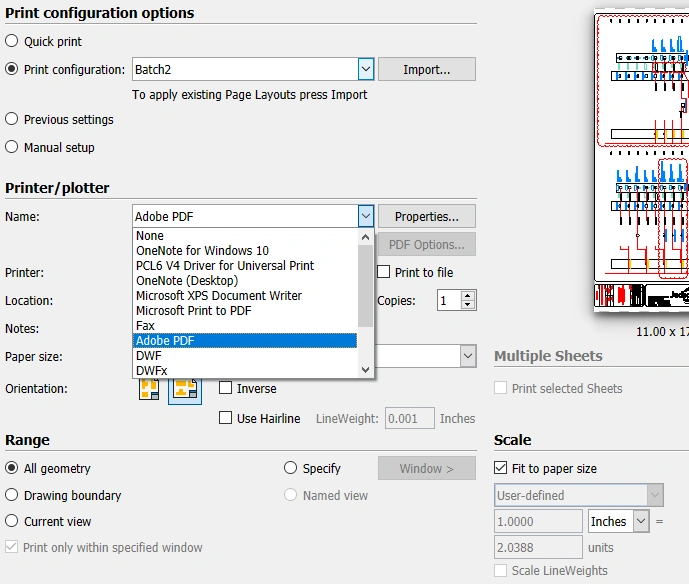Select Current view range option
Image resolution: width=689 pixels, height=584 pixels.
pyautogui.click(x=11, y=521)
